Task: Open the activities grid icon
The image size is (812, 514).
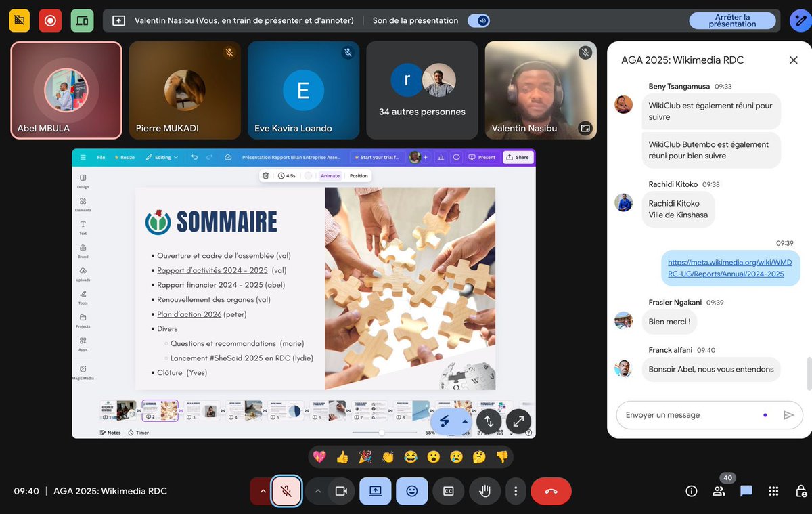Action: coord(773,491)
